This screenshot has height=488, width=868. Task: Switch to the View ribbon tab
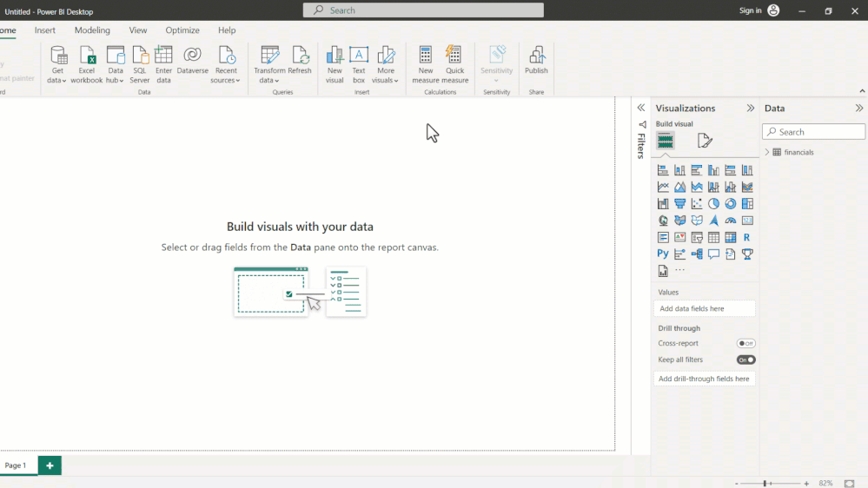138,30
